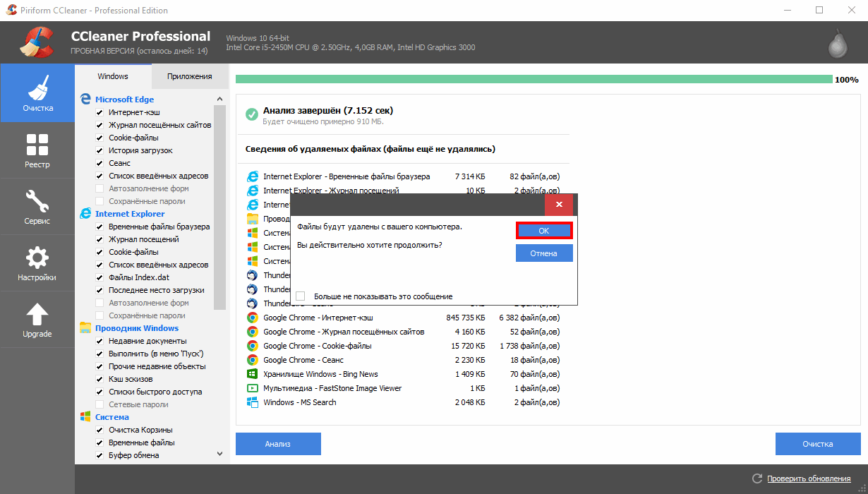Toggle Временные файлы браузера checkbox
868x494 pixels.
[100, 227]
